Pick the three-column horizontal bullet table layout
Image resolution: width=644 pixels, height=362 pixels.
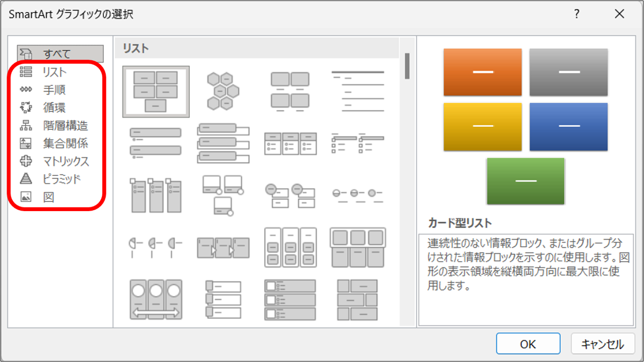tap(290, 143)
